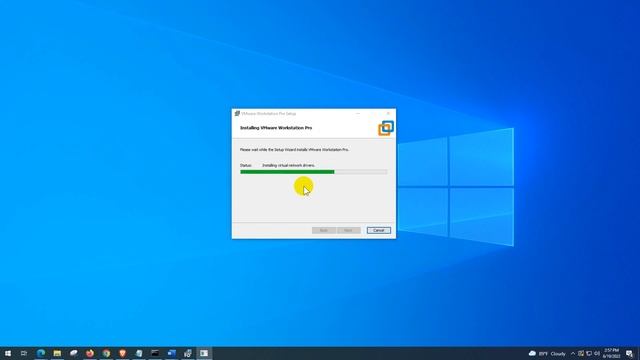The image size is (640, 360).
Task: Click the "Please wait while the Setup Wizard installs" message
Action: 294,150
